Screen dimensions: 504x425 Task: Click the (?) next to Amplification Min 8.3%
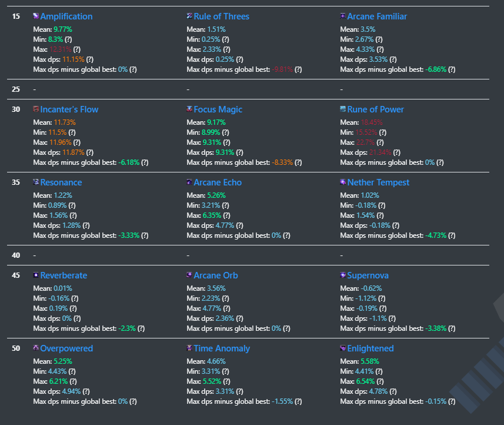[68, 39]
